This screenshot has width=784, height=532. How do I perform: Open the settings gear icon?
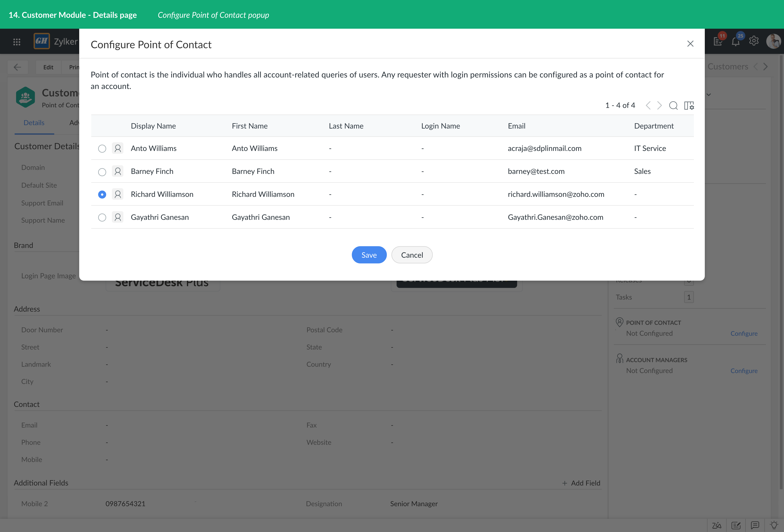(x=754, y=41)
